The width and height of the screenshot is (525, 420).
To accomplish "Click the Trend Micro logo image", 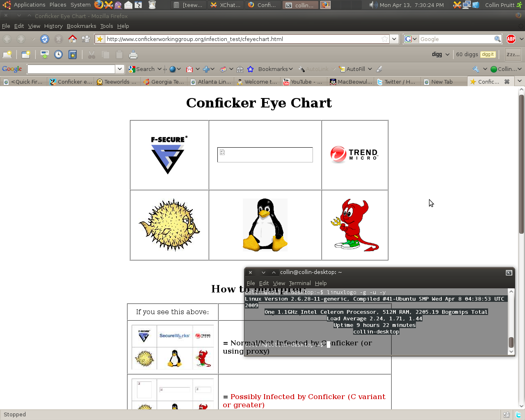I will tap(354, 155).
